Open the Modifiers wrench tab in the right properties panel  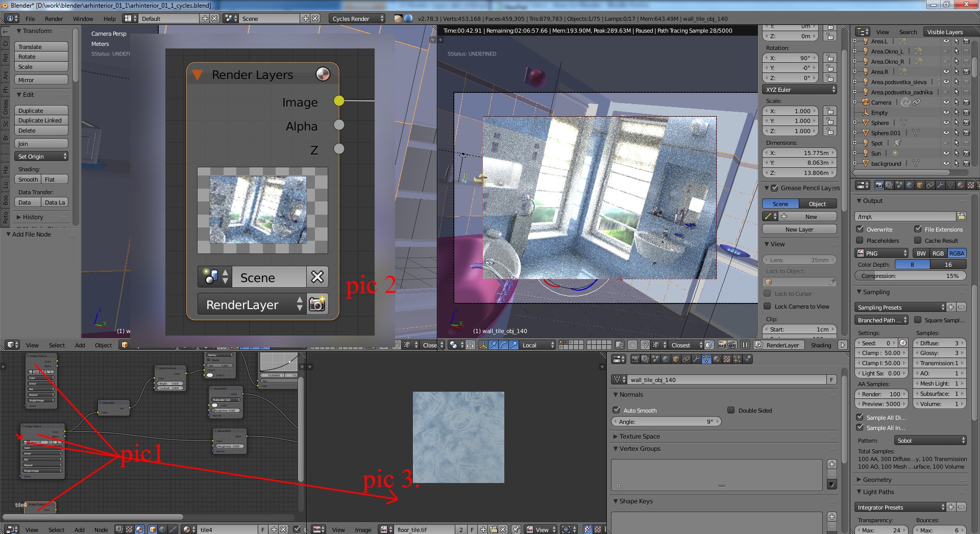(x=940, y=185)
